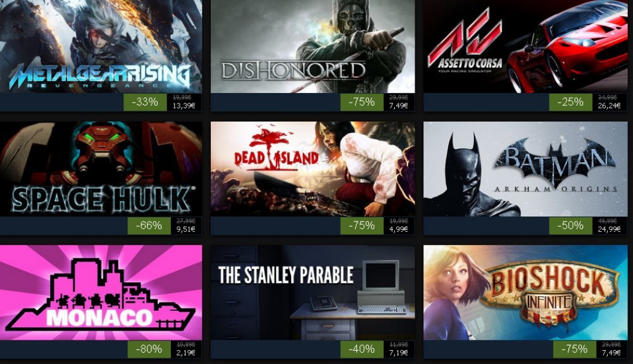Open the BioShock Infinite banner
Image resolution: width=633 pixels, height=364 pixels.
[525, 292]
